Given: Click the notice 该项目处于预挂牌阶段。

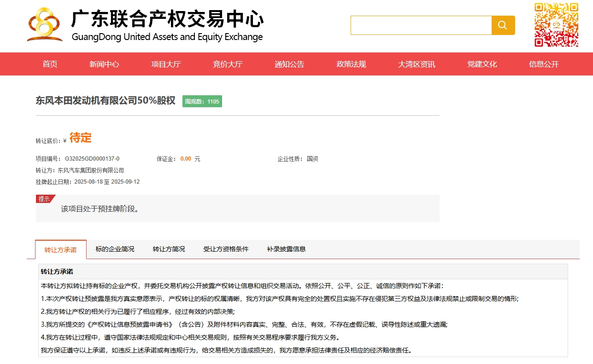Looking at the screenshot, I should pos(100,208).
